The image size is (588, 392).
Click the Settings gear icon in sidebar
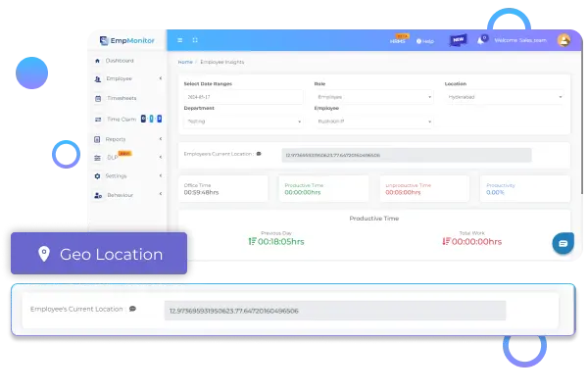coord(97,176)
